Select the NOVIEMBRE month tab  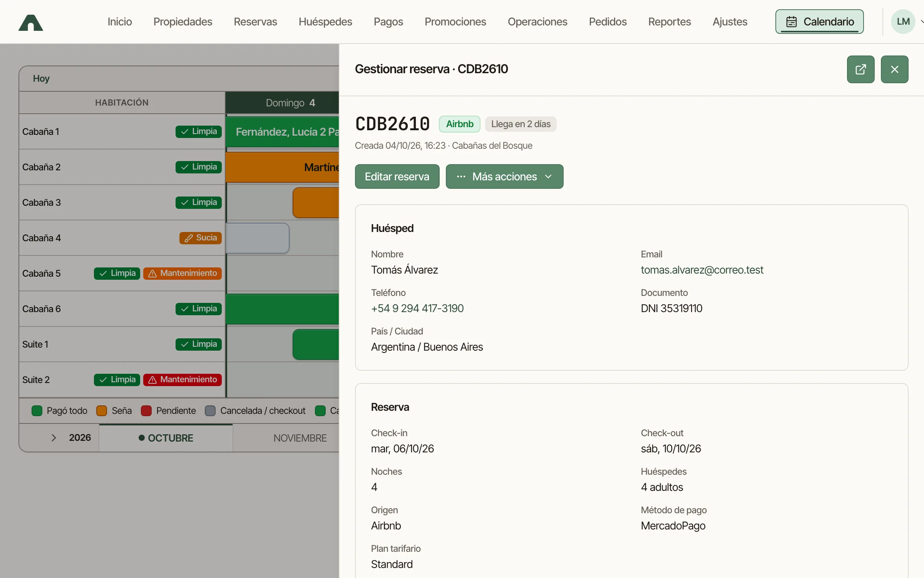click(286, 438)
